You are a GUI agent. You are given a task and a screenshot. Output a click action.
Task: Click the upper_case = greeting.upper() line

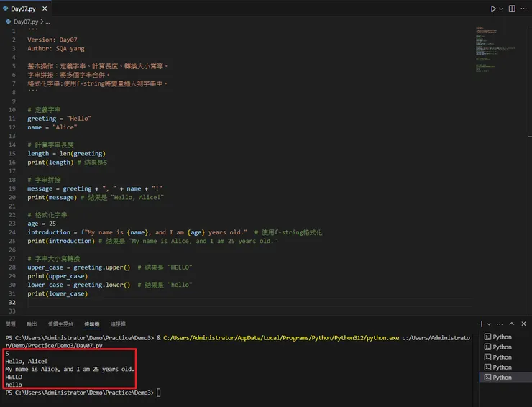coord(78,267)
